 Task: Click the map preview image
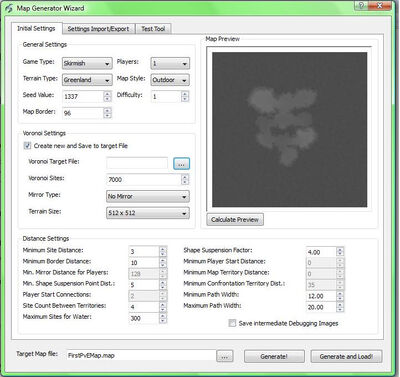tap(289, 129)
